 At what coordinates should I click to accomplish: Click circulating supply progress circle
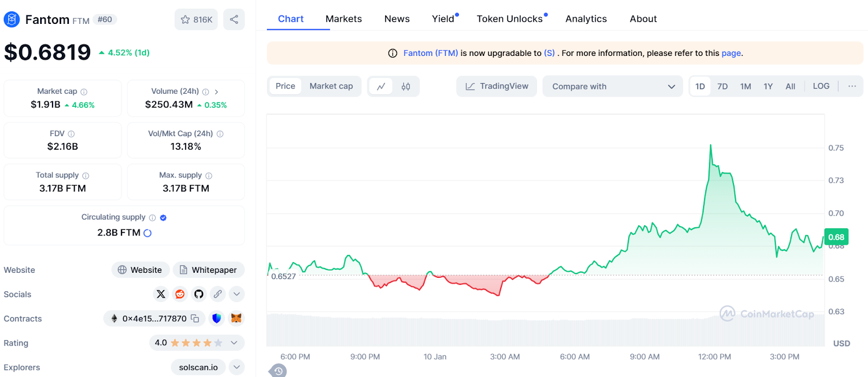pos(148,233)
